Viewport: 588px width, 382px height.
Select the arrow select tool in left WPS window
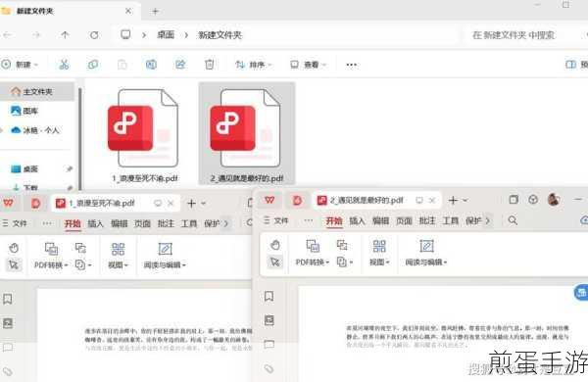coord(14,264)
